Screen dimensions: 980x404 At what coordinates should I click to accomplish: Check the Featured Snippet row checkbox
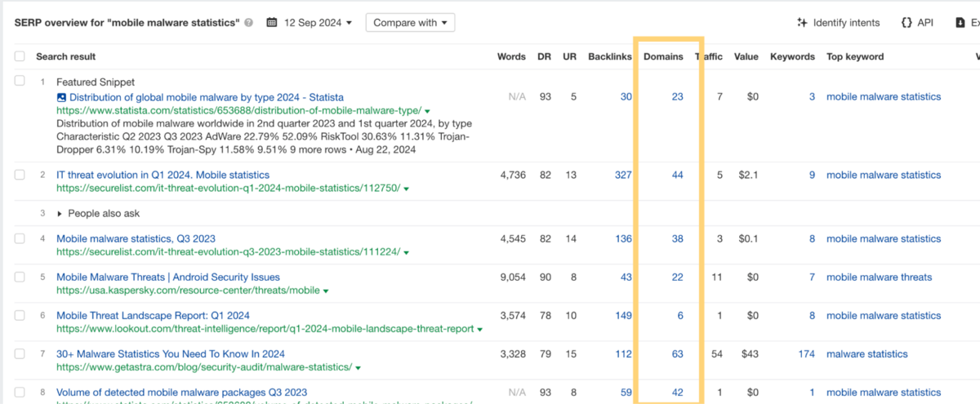(20, 82)
